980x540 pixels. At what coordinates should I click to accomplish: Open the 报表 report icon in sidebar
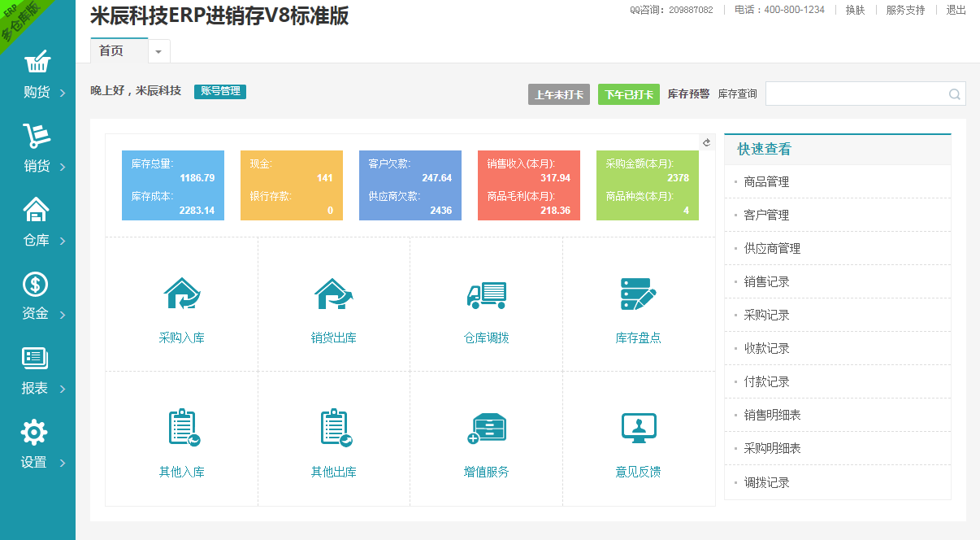pos(35,358)
